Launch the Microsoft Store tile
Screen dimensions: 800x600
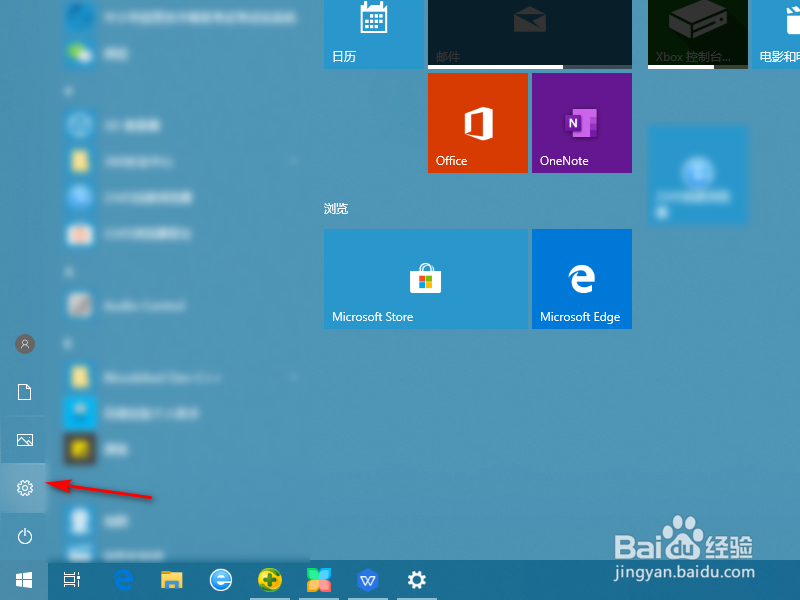[425, 278]
